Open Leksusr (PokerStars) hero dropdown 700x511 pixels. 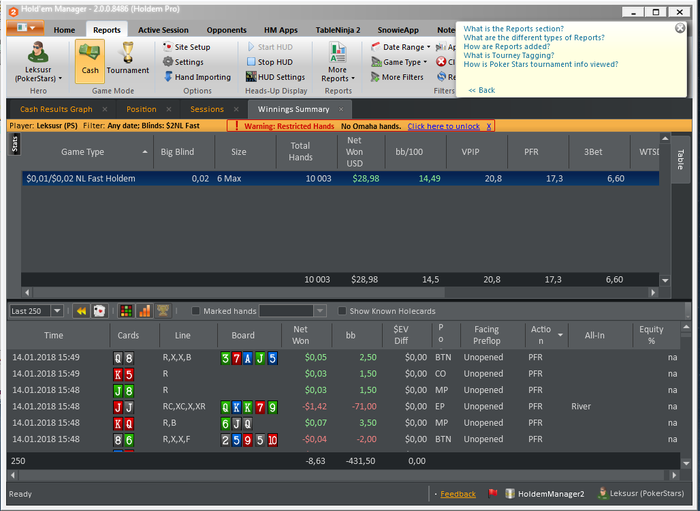click(x=38, y=74)
